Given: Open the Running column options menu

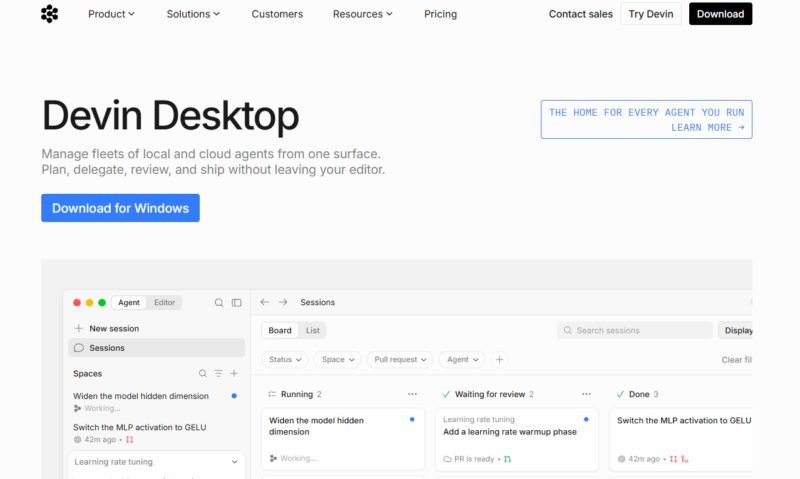Looking at the screenshot, I should coord(412,394).
